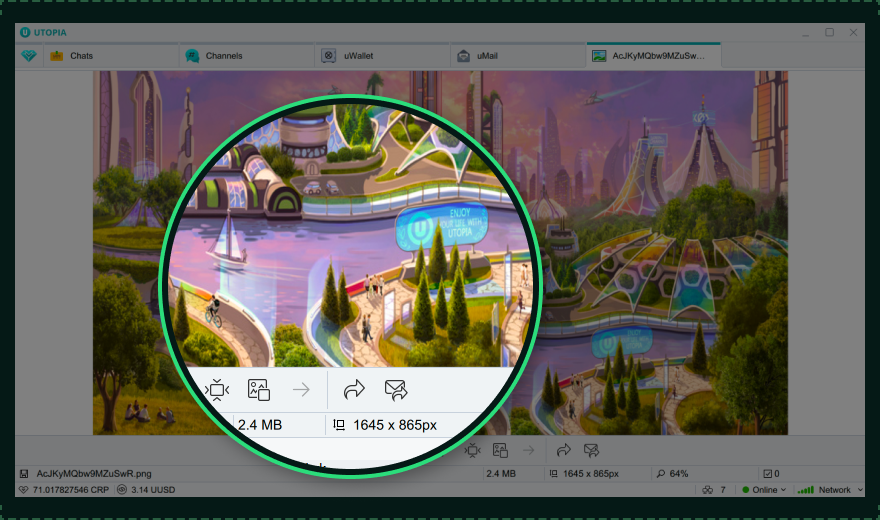Open the uWallet tab

click(x=382, y=56)
